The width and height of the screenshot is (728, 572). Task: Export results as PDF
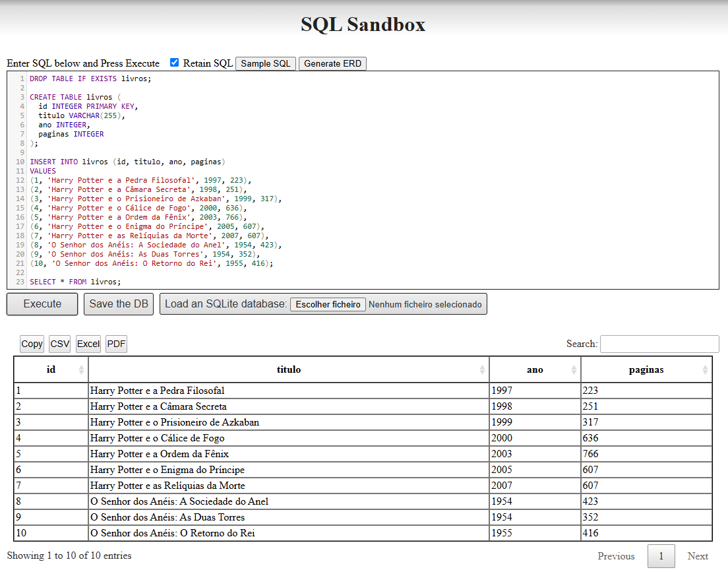[x=116, y=344]
